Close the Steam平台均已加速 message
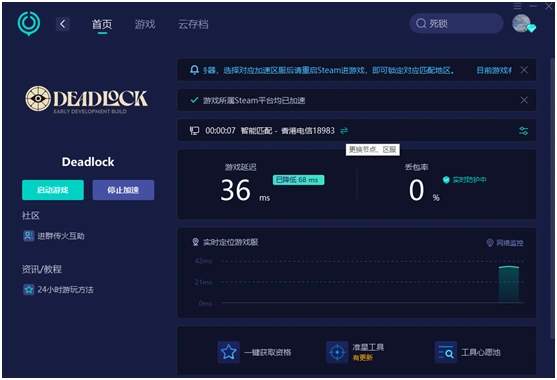557x380 pixels. click(x=524, y=100)
